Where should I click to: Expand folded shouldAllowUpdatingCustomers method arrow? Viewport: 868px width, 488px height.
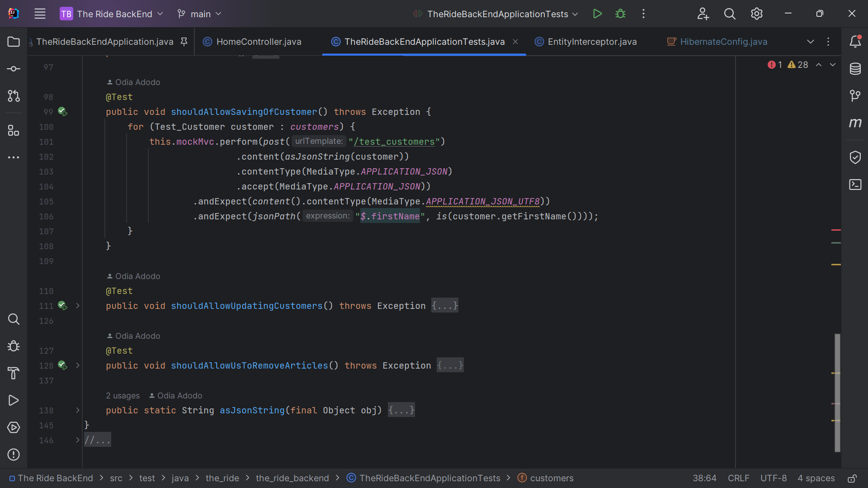[78, 306]
